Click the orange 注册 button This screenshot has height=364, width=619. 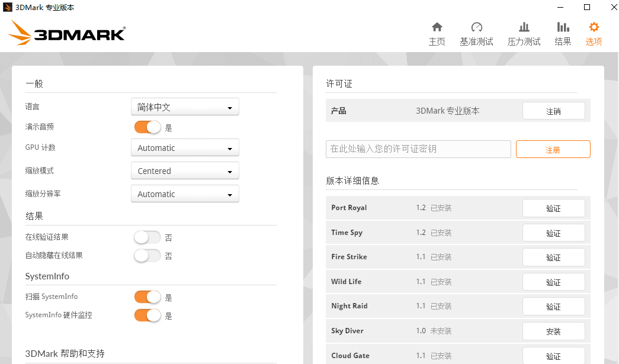pos(553,150)
